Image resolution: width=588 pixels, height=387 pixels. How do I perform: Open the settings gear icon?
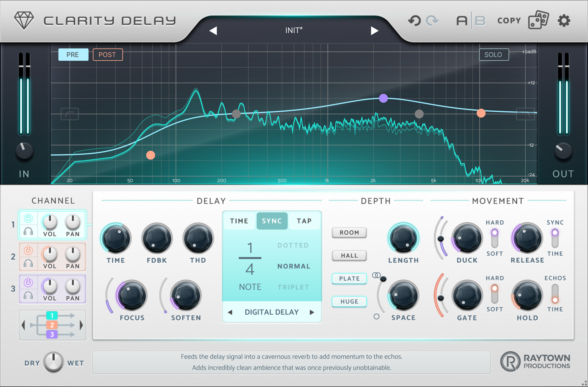click(x=564, y=20)
